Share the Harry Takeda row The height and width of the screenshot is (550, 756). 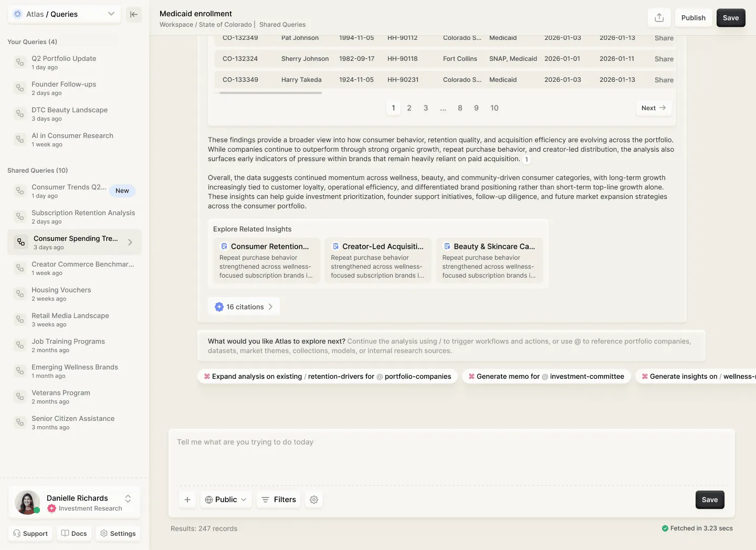(x=664, y=80)
